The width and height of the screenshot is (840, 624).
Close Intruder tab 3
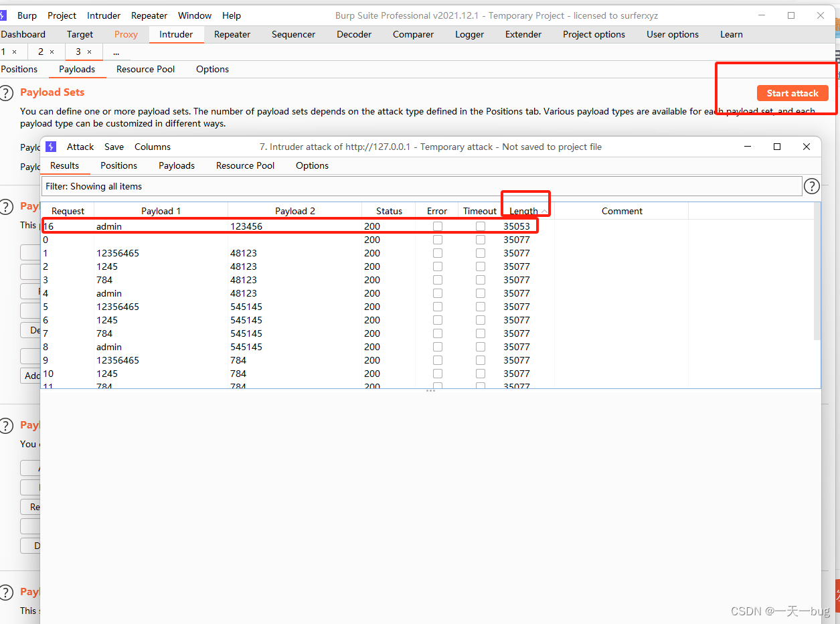click(x=89, y=52)
